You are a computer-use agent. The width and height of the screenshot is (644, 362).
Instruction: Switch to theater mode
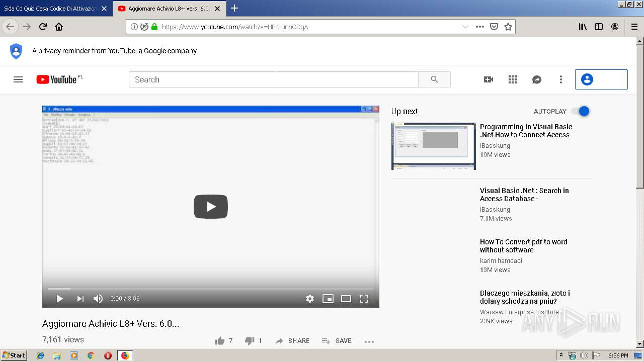(346, 299)
